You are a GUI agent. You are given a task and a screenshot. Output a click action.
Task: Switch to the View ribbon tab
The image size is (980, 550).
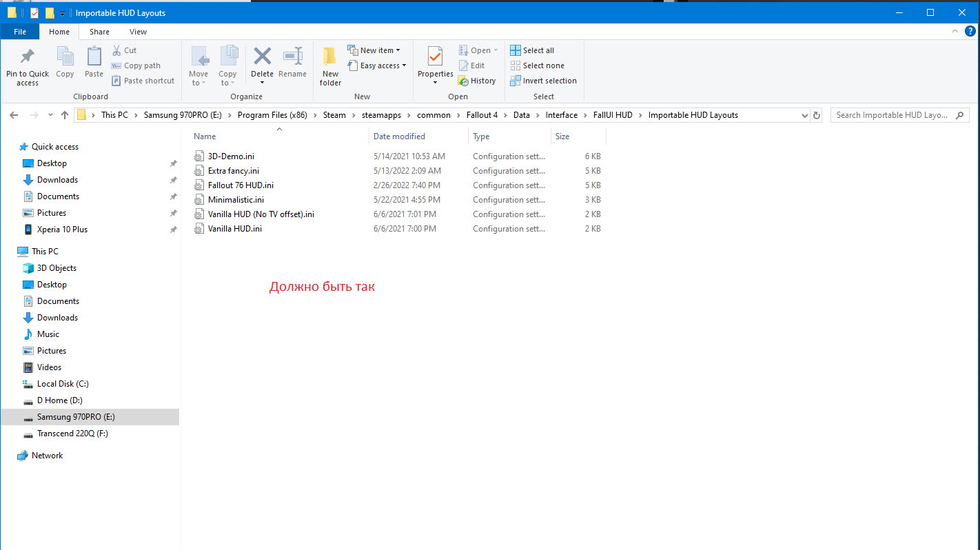(138, 32)
